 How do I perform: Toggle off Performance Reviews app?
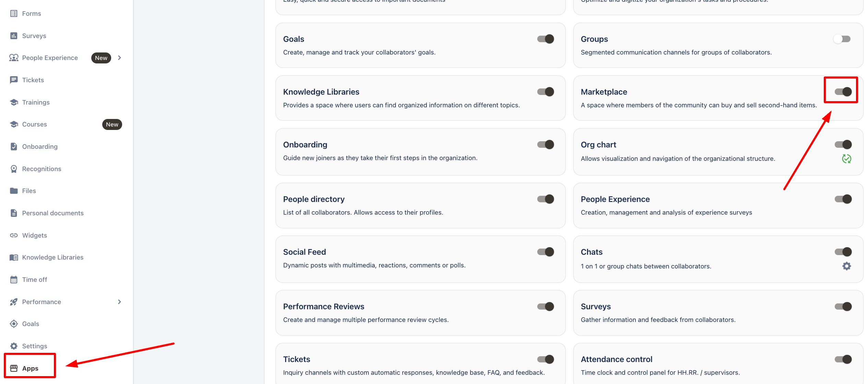pyautogui.click(x=546, y=306)
